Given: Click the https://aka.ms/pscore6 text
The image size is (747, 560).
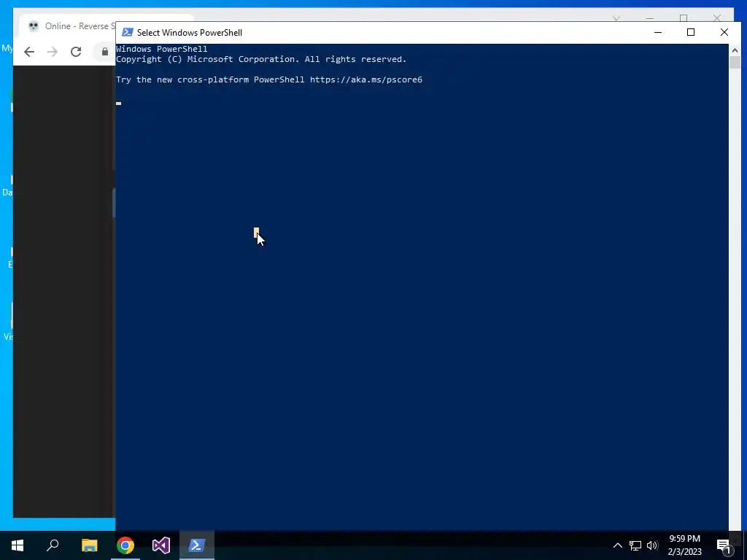Looking at the screenshot, I should (x=366, y=79).
